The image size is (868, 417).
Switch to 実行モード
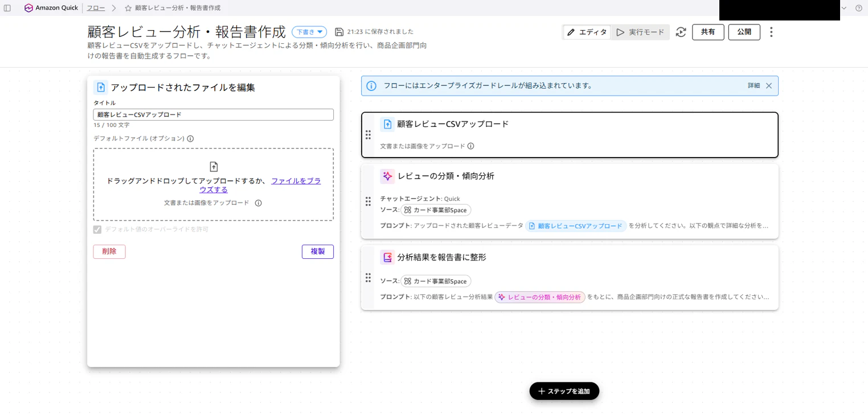(640, 32)
